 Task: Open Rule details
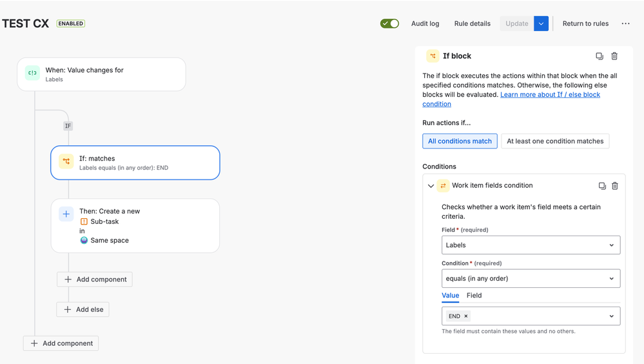(x=473, y=23)
